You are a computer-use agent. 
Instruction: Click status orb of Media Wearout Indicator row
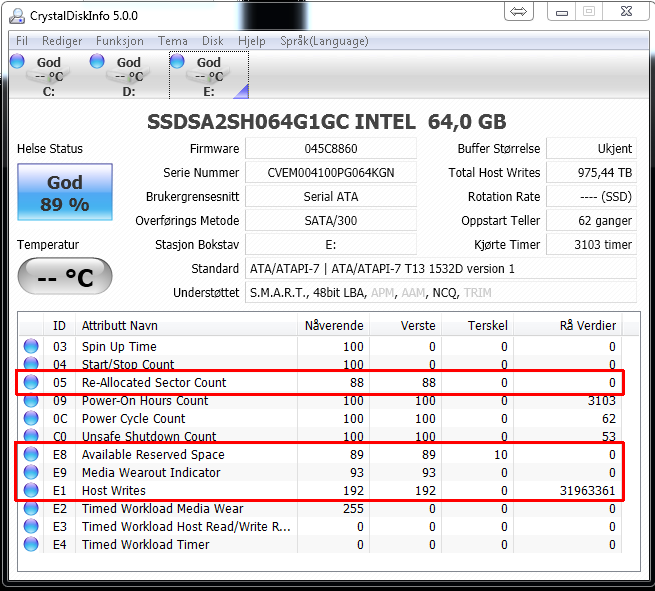[31, 472]
